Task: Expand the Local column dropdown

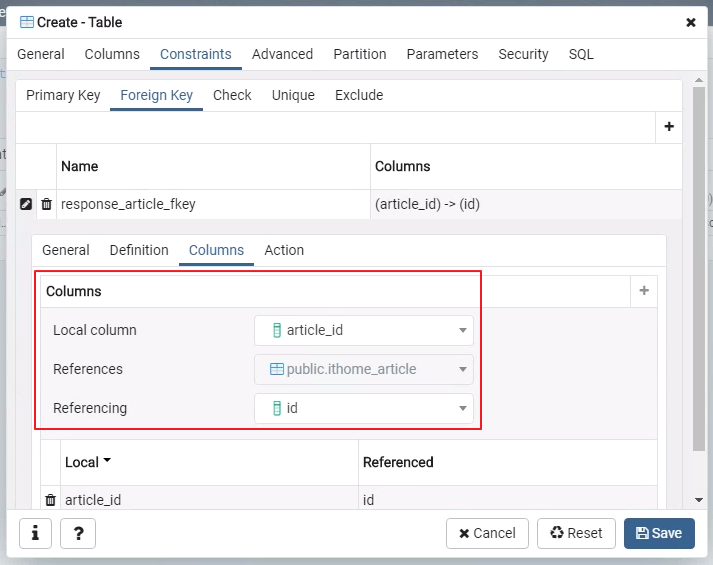Action: (463, 330)
